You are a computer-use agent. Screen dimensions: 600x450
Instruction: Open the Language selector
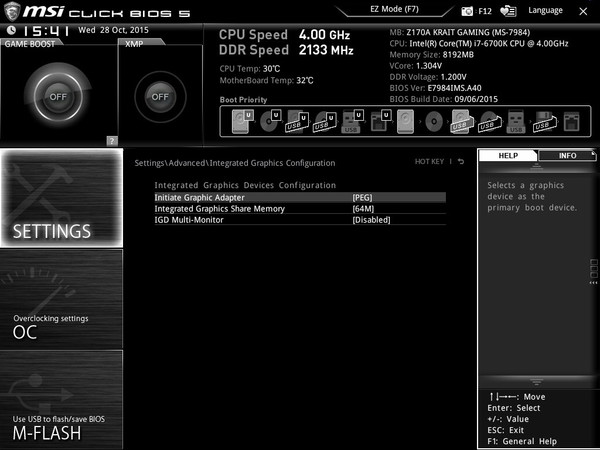coord(545,10)
